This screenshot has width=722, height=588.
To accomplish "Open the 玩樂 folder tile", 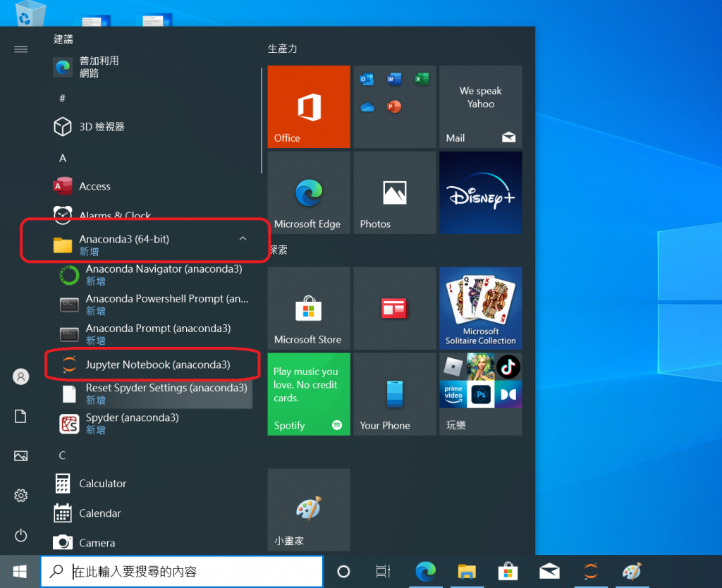I will [480, 394].
